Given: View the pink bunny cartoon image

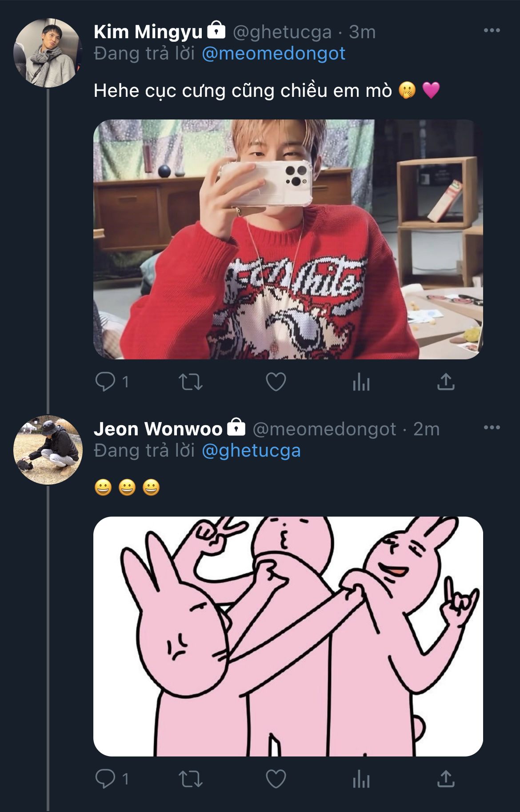Looking at the screenshot, I should (x=288, y=636).
